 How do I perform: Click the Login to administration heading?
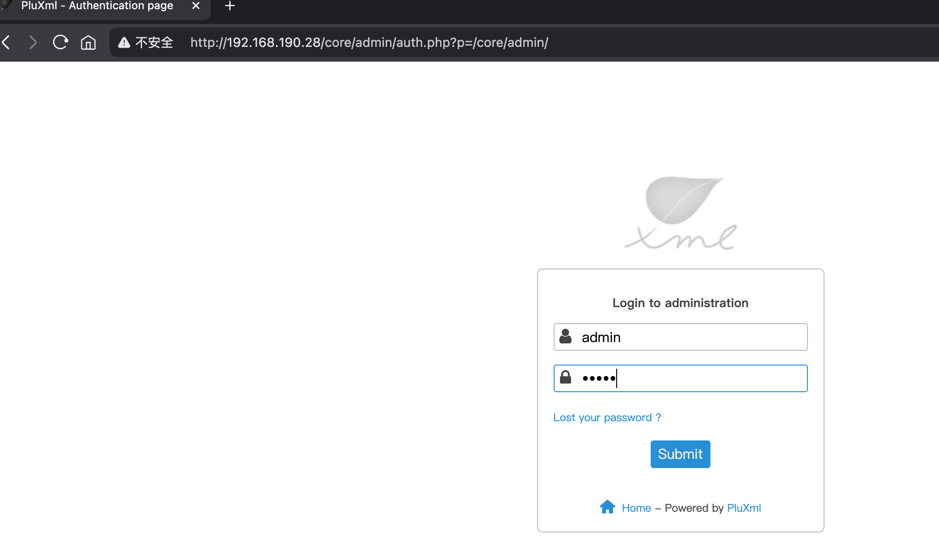click(x=680, y=303)
